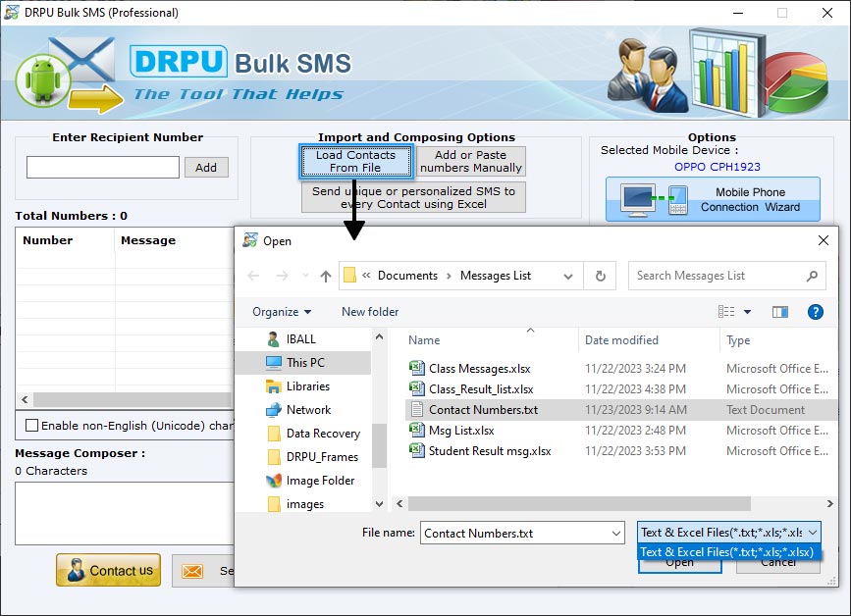Close the Open dialog
This screenshot has width=851, height=616.
coord(824,240)
